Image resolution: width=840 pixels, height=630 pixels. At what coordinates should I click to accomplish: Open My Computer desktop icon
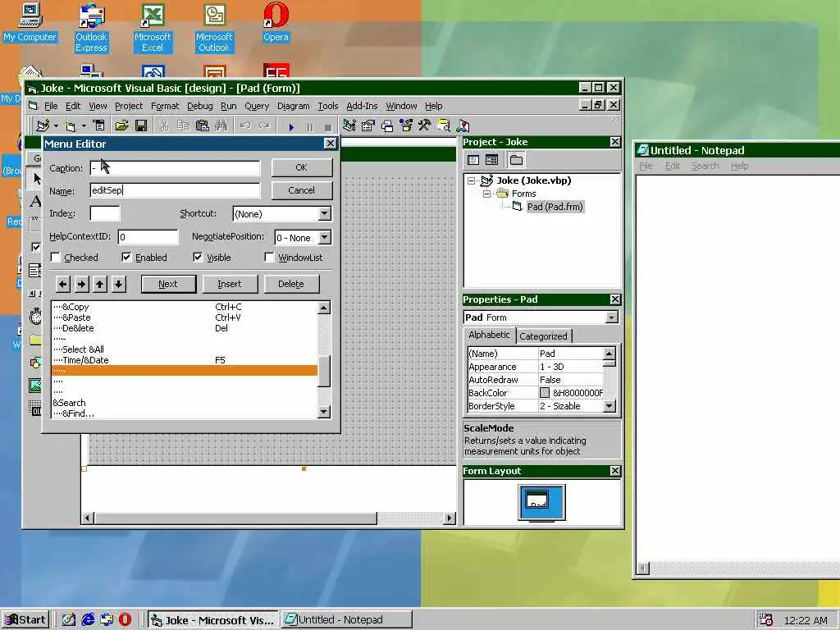click(x=30, y=23)
